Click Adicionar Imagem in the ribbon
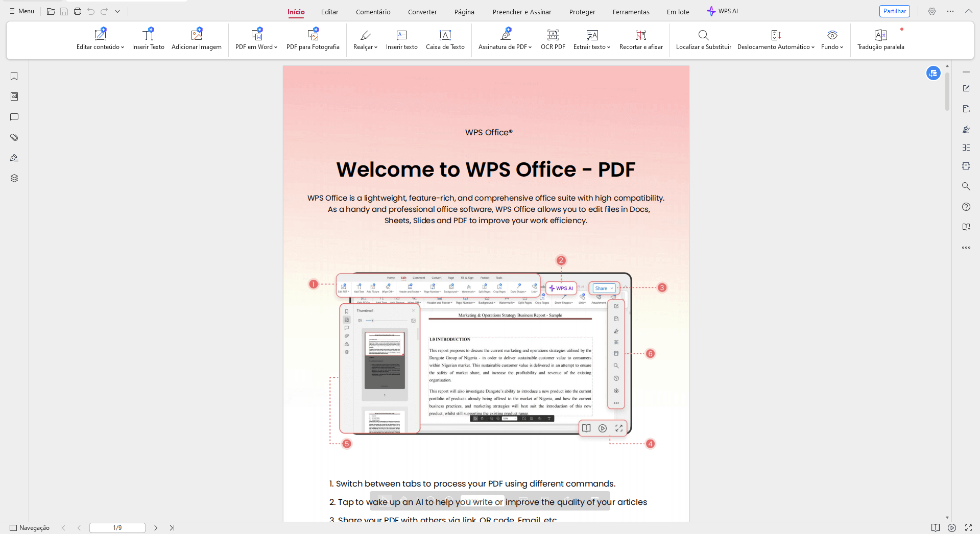Screen dimensions: 980x534 click(197, 40)
